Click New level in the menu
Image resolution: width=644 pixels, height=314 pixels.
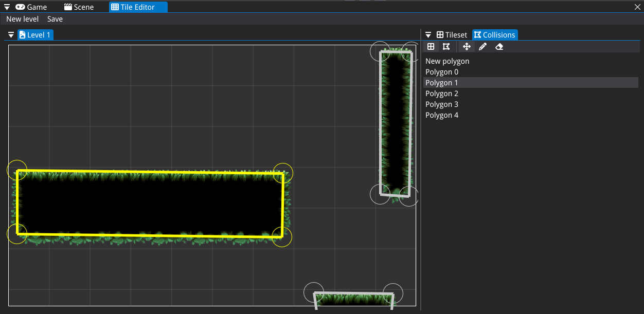(22, 19)
